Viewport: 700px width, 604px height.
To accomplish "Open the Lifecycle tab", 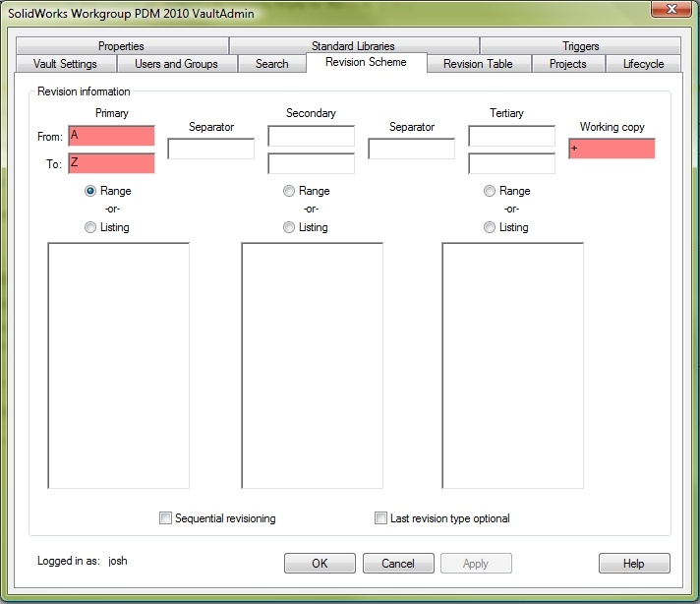I will [643, 64].
